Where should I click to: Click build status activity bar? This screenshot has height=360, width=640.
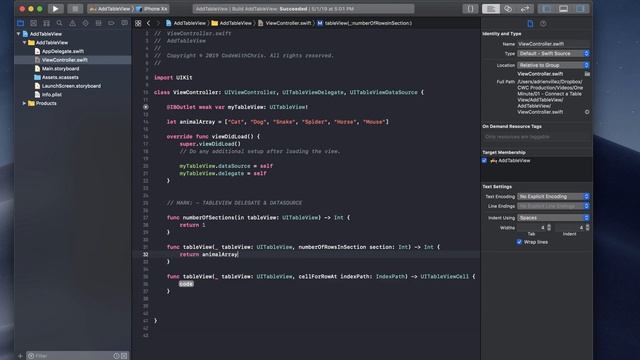(x=304, y=9)
